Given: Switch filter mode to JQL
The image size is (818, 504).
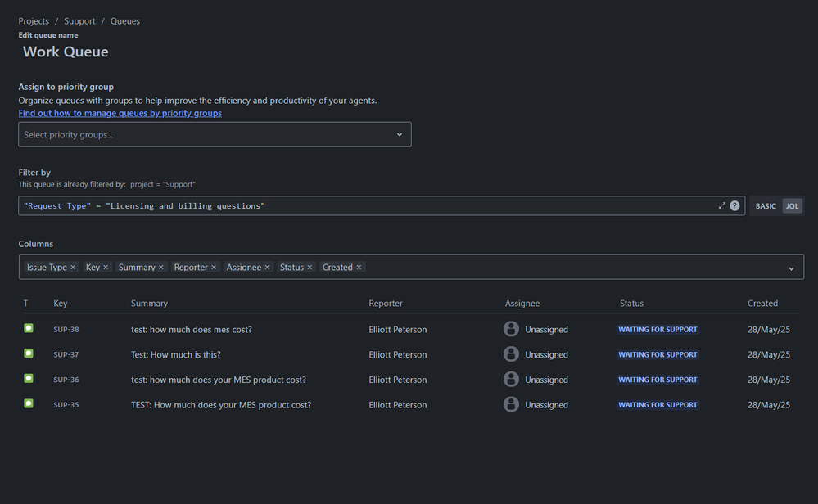Looking at the screenshot, I should pos(792,206).
